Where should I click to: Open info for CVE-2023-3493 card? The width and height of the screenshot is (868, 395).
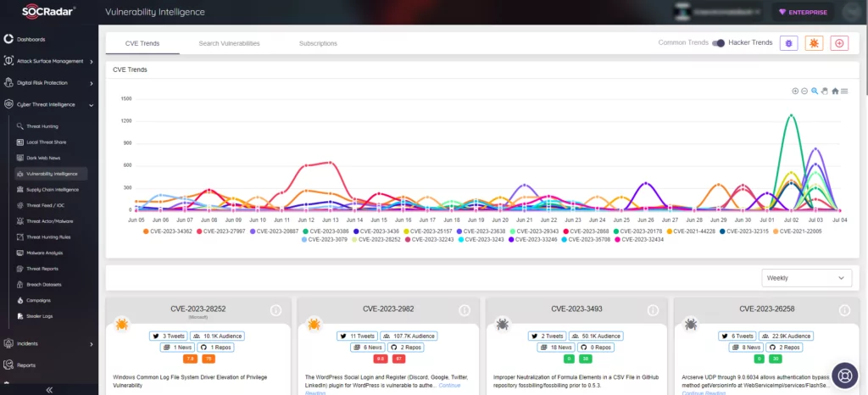click(x=653, y=310)
